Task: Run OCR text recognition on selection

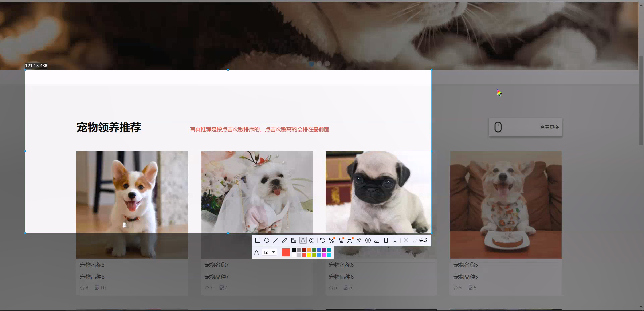Action: click(x=350, y=240)
